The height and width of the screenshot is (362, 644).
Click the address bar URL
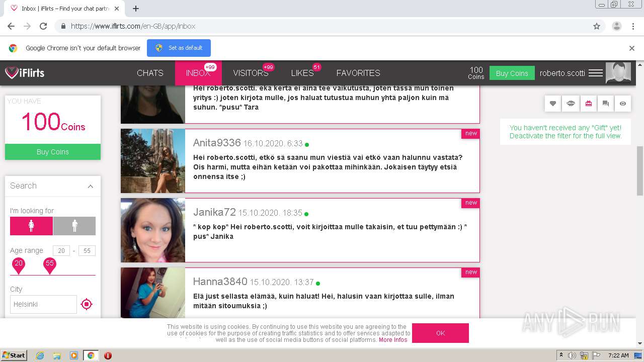133,26
